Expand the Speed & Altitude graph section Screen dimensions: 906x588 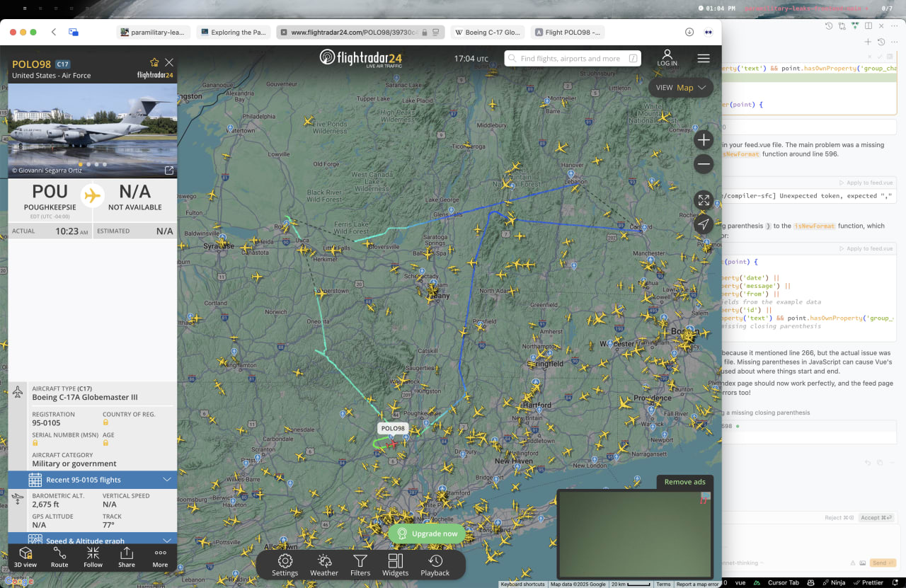168,541
